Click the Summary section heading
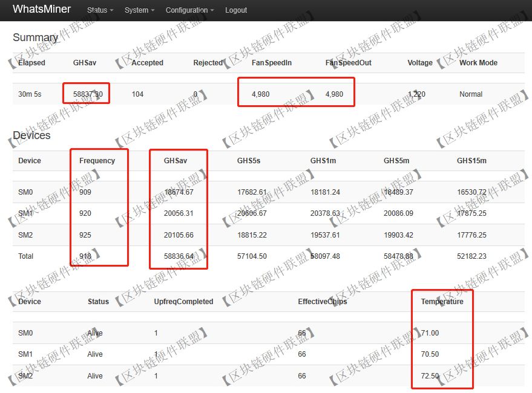The height and width of the screenshot is (393, 532). click(x=35, y=37)
